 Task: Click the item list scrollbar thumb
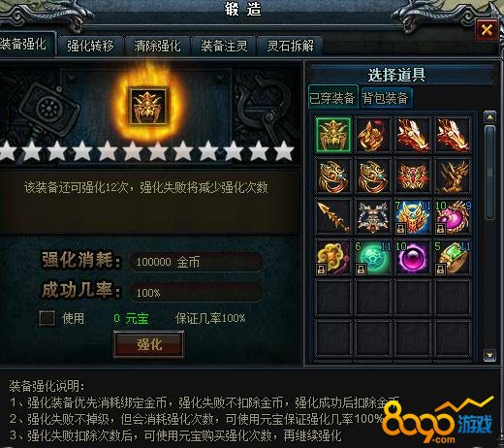click(x=490, y=173)
